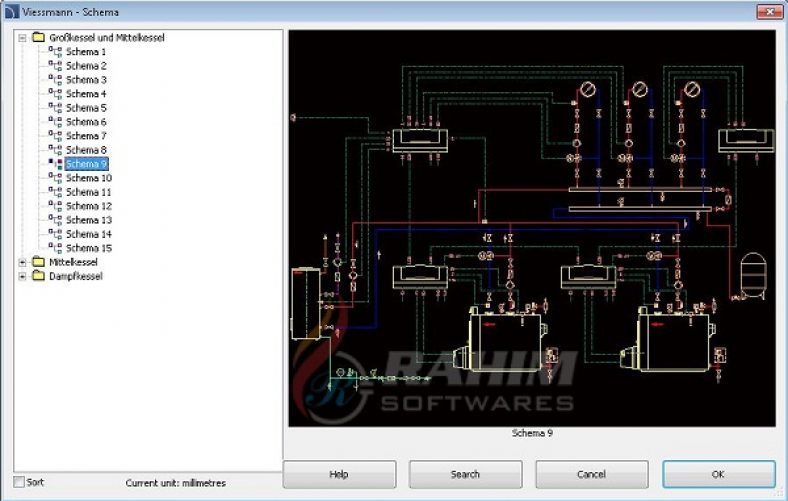This screenshot has height=501, width=788.
Task: Select the Schema 13 label
Action: [88, 220]
